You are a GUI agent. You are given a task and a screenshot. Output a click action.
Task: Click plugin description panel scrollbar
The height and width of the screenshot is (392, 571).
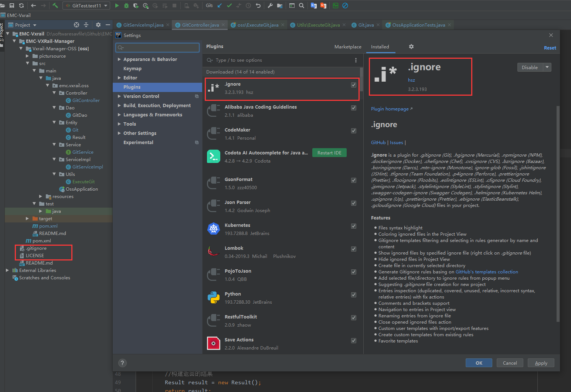[558, 214]
